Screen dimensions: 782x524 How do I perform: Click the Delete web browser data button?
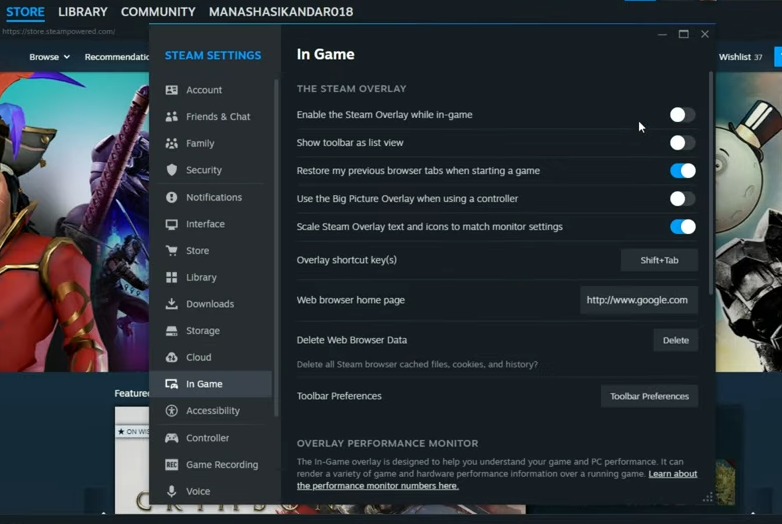[675, 340]
